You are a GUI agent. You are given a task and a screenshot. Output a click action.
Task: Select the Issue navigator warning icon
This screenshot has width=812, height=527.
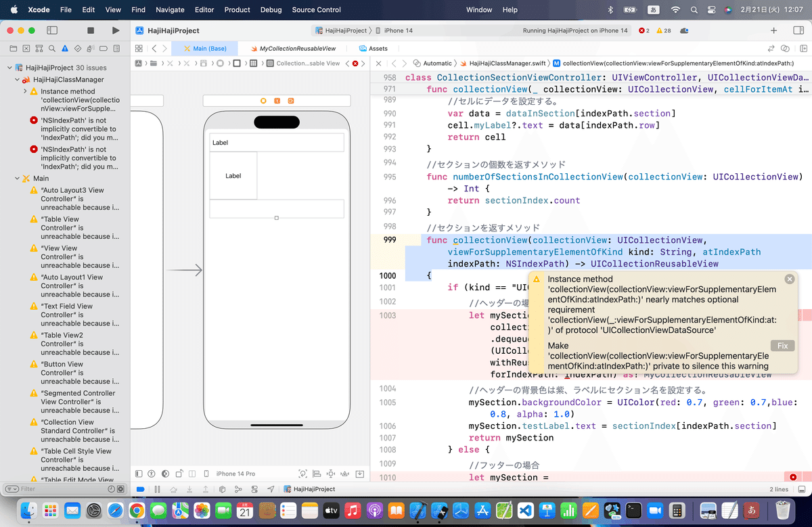point(65,49)
